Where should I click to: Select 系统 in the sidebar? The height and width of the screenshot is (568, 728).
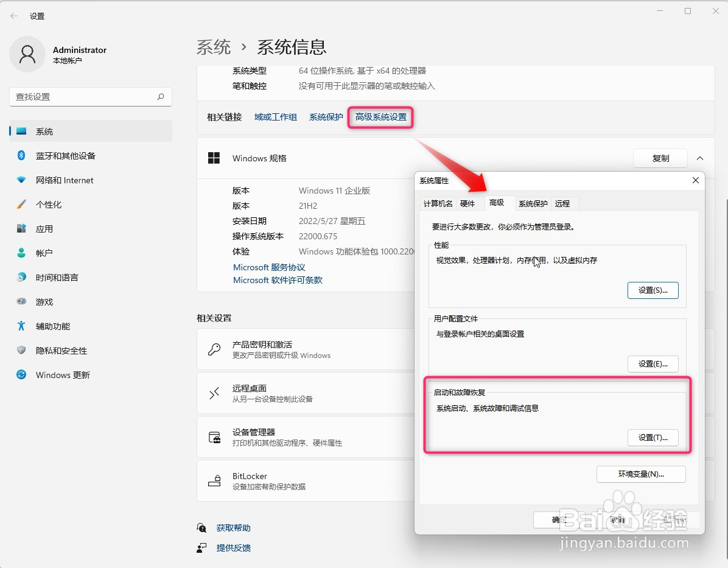click(91, 131)
